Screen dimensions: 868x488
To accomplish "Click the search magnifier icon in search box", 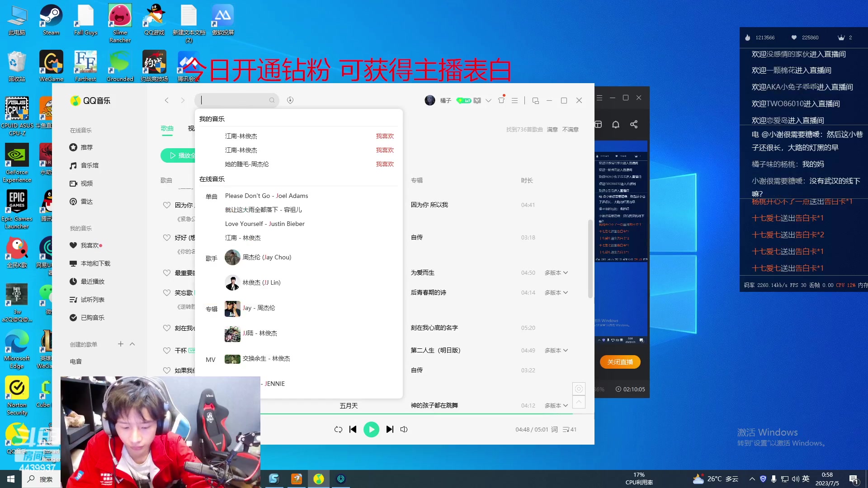I will coord(272,100).
